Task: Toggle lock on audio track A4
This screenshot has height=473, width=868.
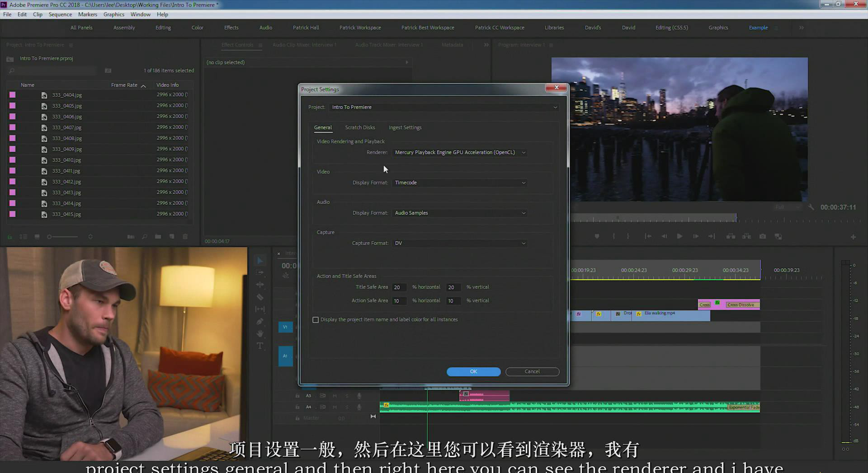Action: coord(297,407)
